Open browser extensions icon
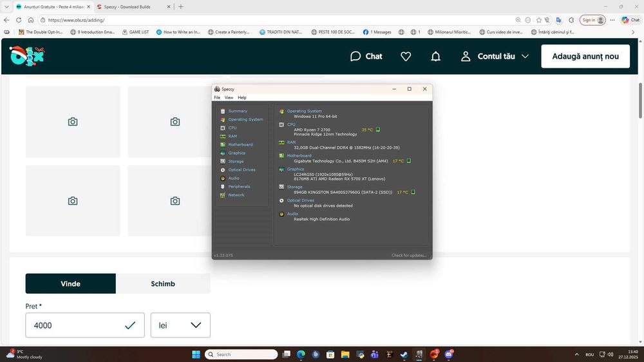Screen dimensions: 644x362 click(571, 20)
